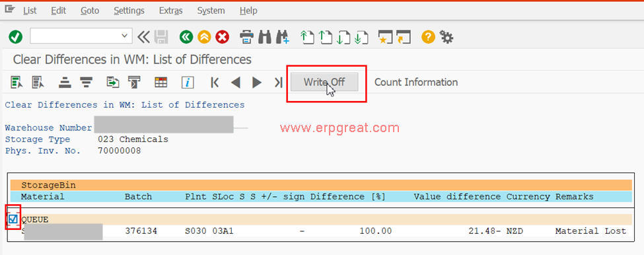The image size is (644, 255).
Task: Open the layout grid icon
Action: click(161, 82)
